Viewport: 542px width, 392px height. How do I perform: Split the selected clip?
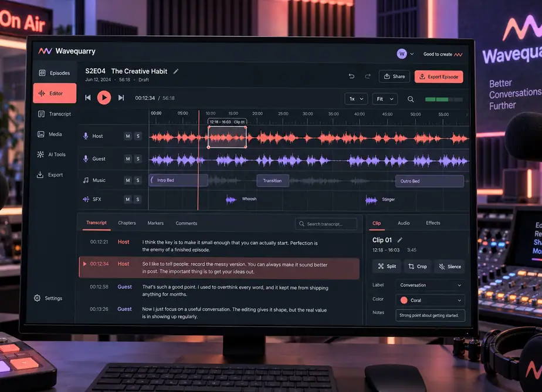coord(387,266)
